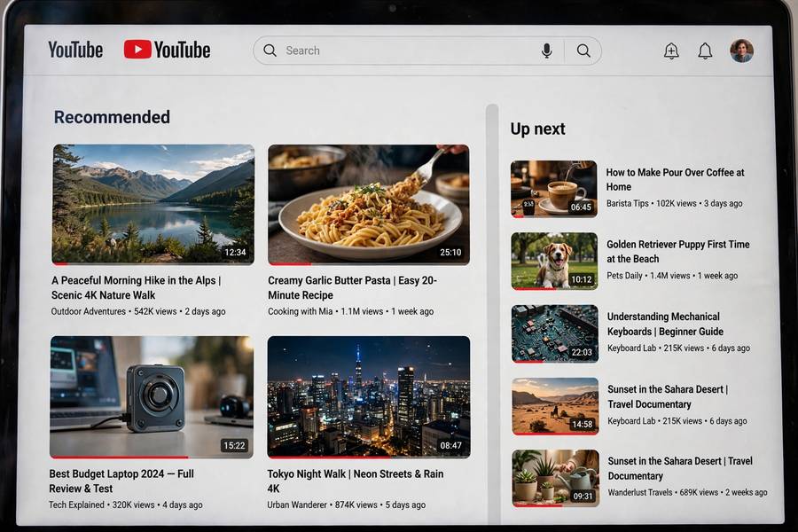Open the Tokyo night skyline thumbnail

coord(369,397)
